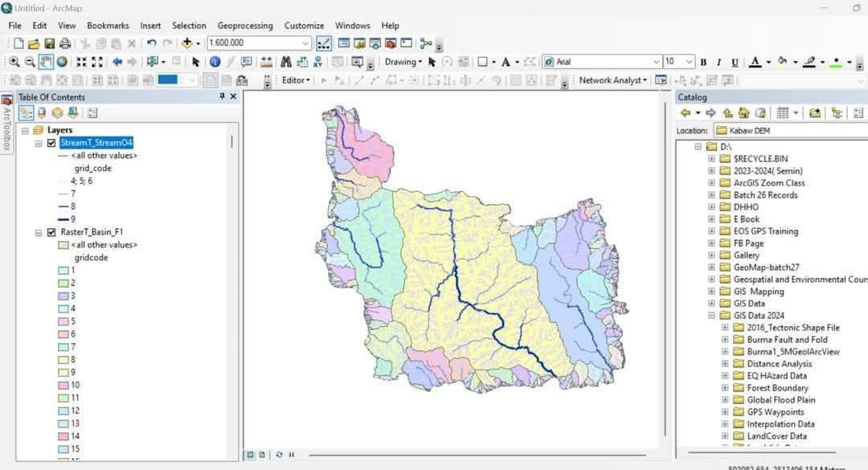Viewport: 868px width, 470px height.
Task: Open the Drawing menu dropdown
Action: [x=403, y=61]
